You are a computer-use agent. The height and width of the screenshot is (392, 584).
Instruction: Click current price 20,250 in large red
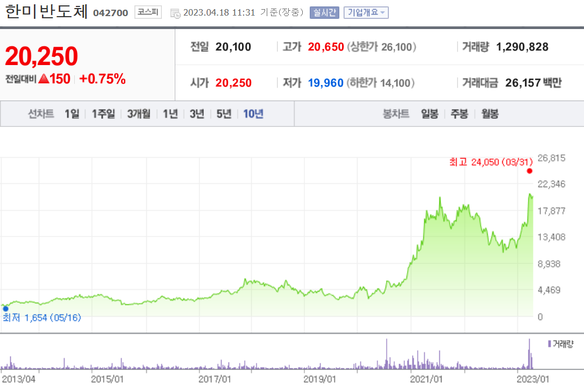pyautogui.click(x=41, y=56)
